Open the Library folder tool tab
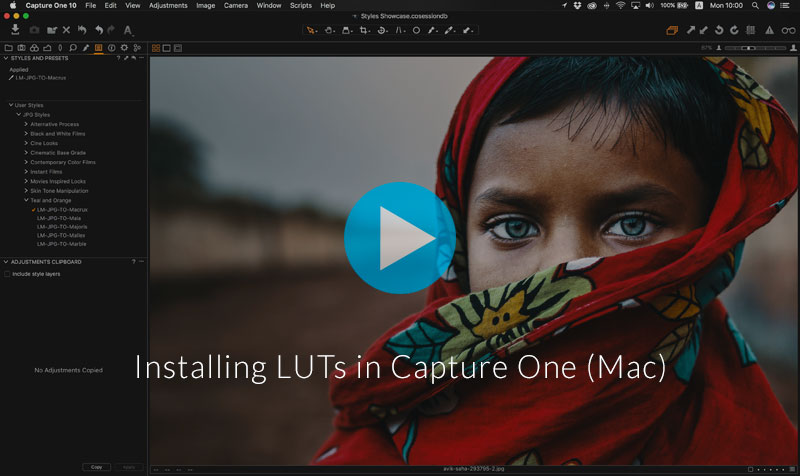The image size is (800, 476). click(9, 47)
